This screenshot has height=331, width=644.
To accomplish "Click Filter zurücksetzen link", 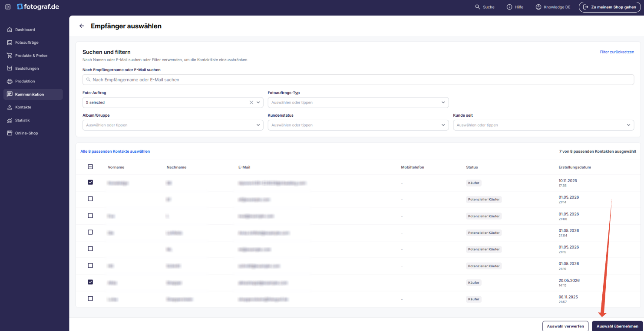I will [617, 52].
